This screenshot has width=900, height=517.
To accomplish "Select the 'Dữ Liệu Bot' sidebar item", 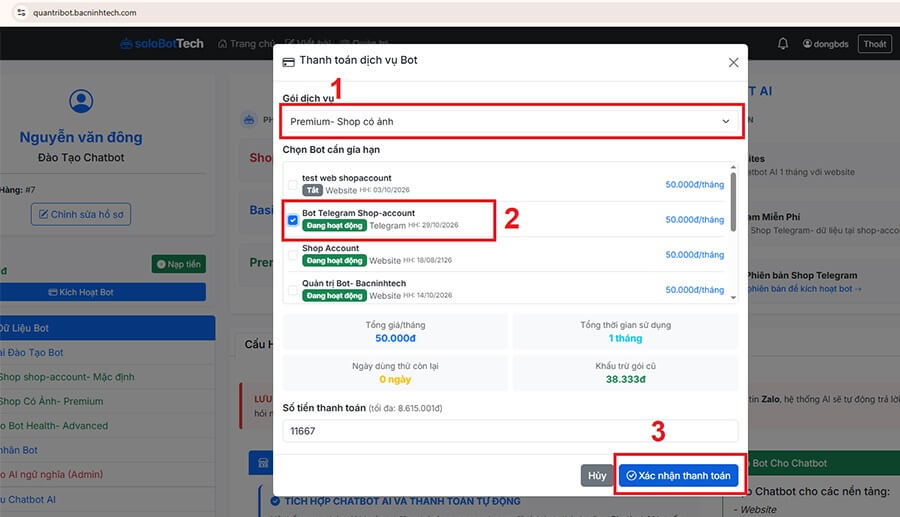I will point(107,328).
